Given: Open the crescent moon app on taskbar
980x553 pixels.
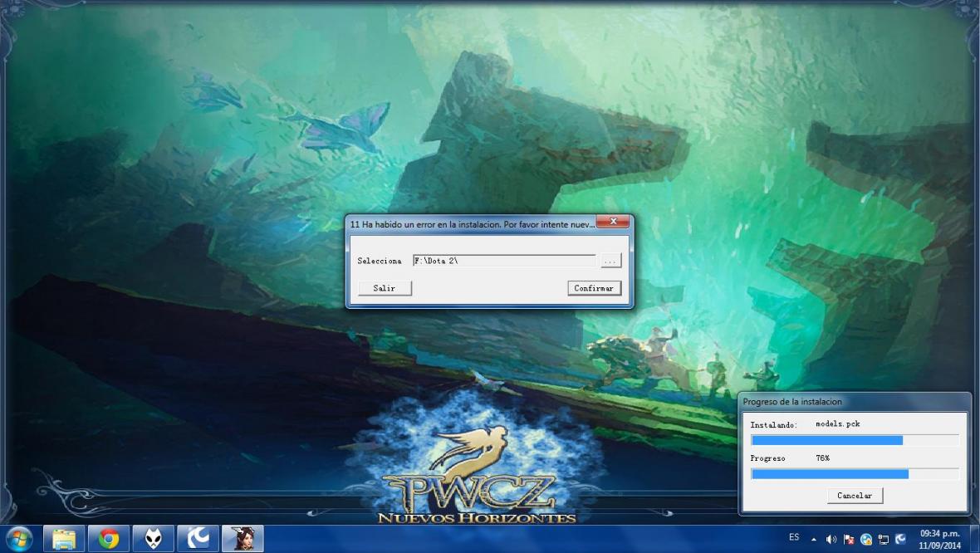Looking at the screenshot, I should tap(198, 539).
